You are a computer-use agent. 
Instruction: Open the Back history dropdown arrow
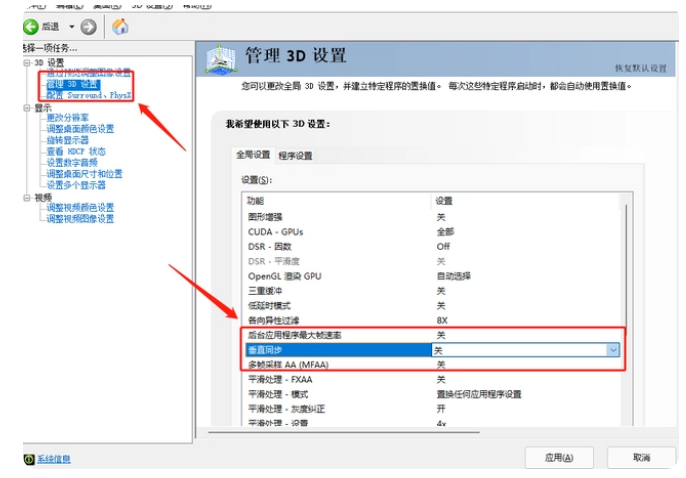pyautogui.click(x=71, y=27)
